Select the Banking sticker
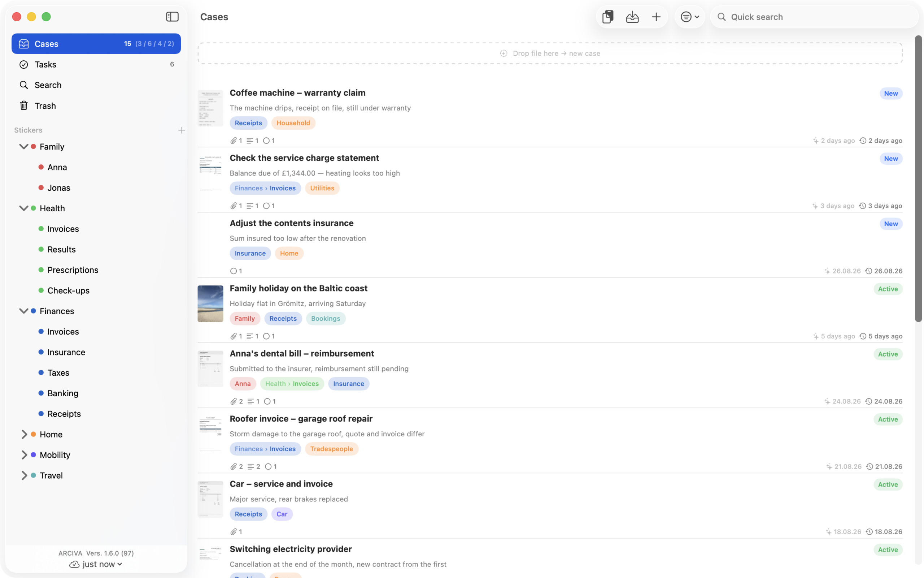Image resolution: width=924 pixels, height=578 pixels. pos(62,393)
